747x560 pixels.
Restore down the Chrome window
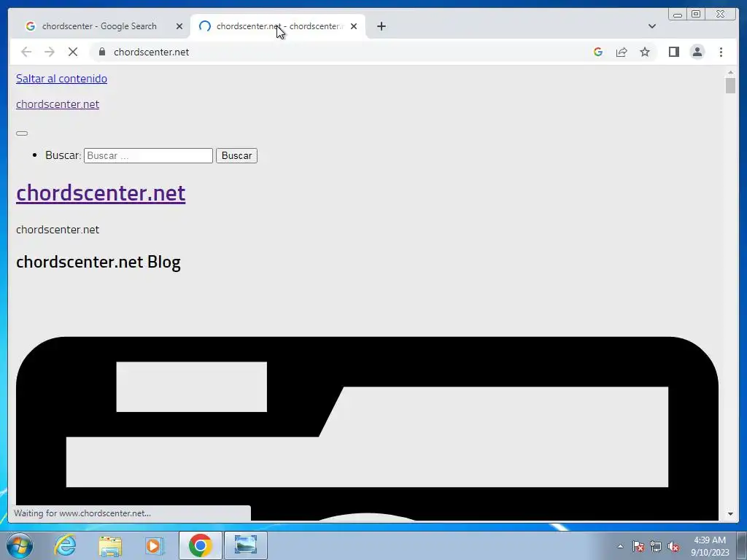point(695,15)
